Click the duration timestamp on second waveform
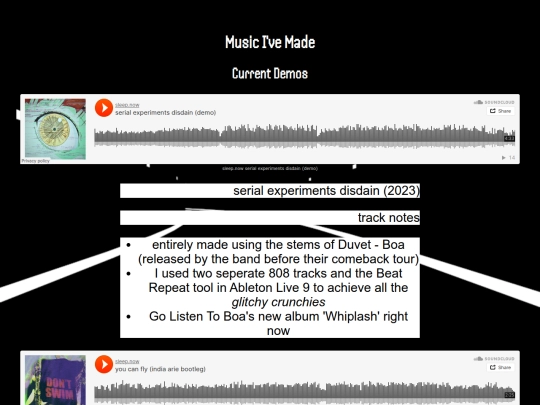This screenshot has width=540, height=405. pos(509,395)
